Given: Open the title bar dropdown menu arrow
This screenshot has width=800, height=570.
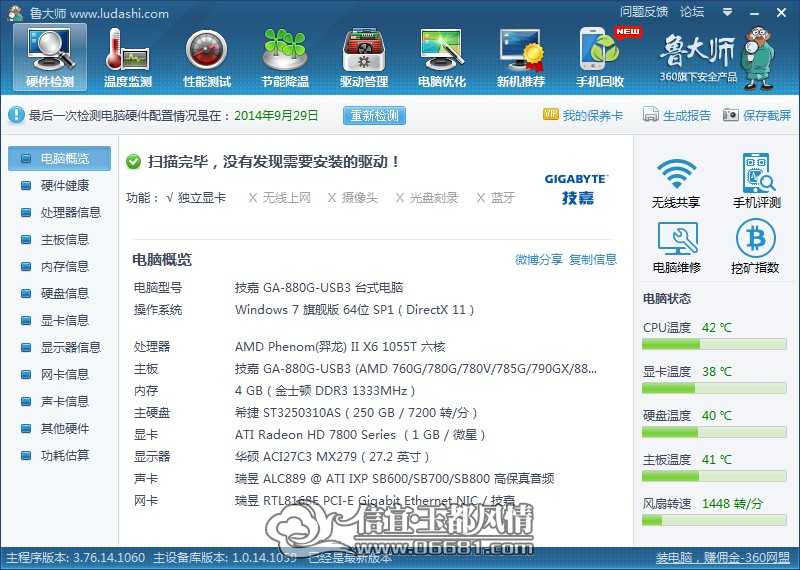Looking at the screenshot, I should pos(728,12).
